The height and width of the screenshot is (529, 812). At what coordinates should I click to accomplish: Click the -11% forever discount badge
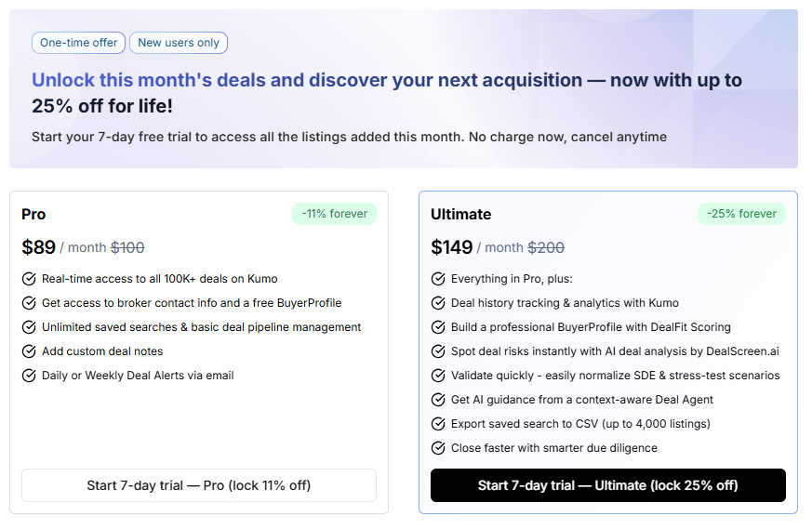coord(335,214)
